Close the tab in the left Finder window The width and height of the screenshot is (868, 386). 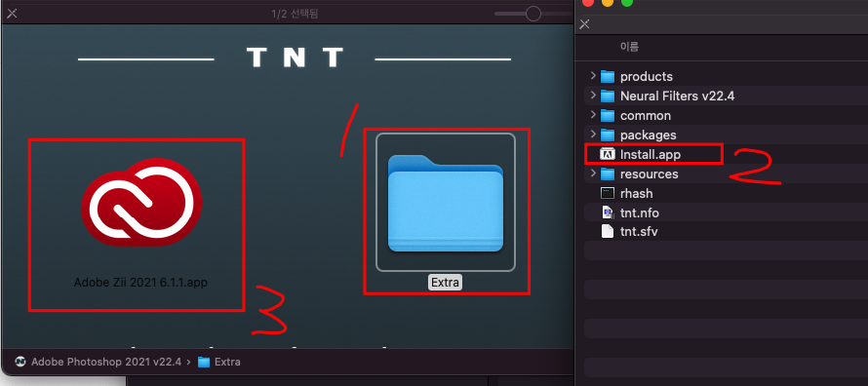[12, 14]
